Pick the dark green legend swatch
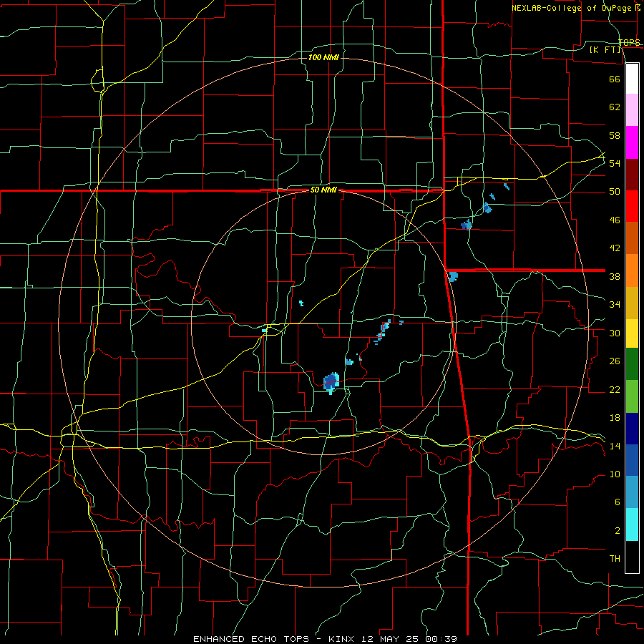The width and height of the screenshot is (644, 644). [632, 364]
